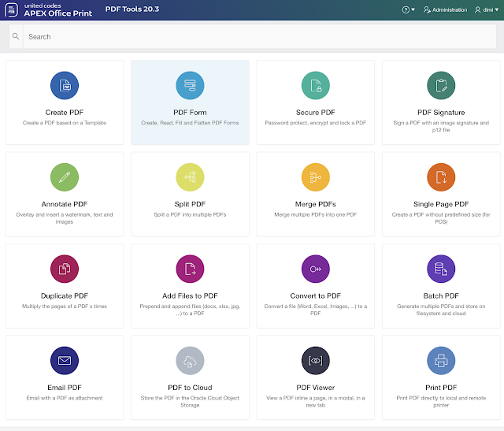Image resolution: width=504 pixels, height=431 pixels.
Task: Click 'Password protect, encrypt and lock a PDF'
Action: pos(315,123)
